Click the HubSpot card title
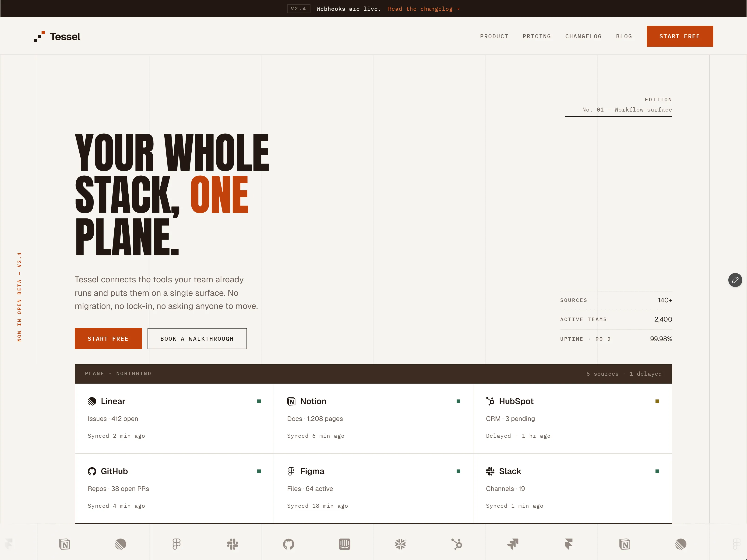The width and height of the screenshot is (747, 560). [x=516, y=401]
